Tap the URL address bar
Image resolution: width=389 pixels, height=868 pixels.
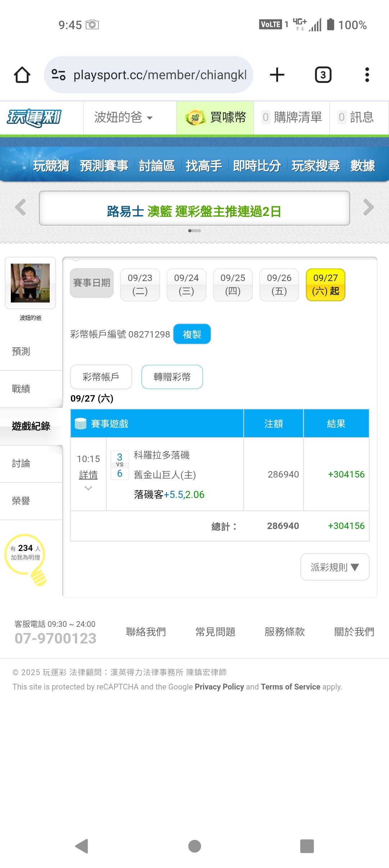[148, 75]
